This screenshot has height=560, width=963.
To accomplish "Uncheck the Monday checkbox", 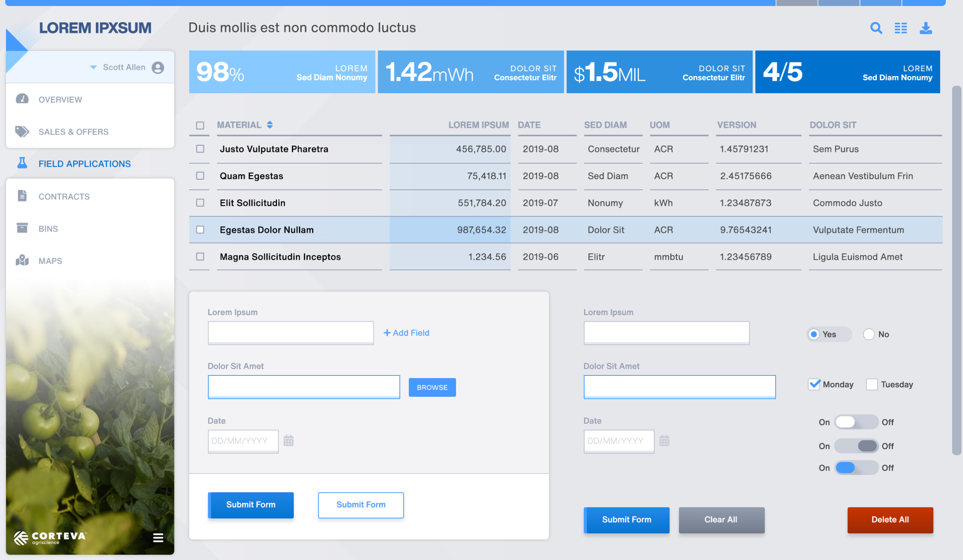I will (x=814, y=384).
